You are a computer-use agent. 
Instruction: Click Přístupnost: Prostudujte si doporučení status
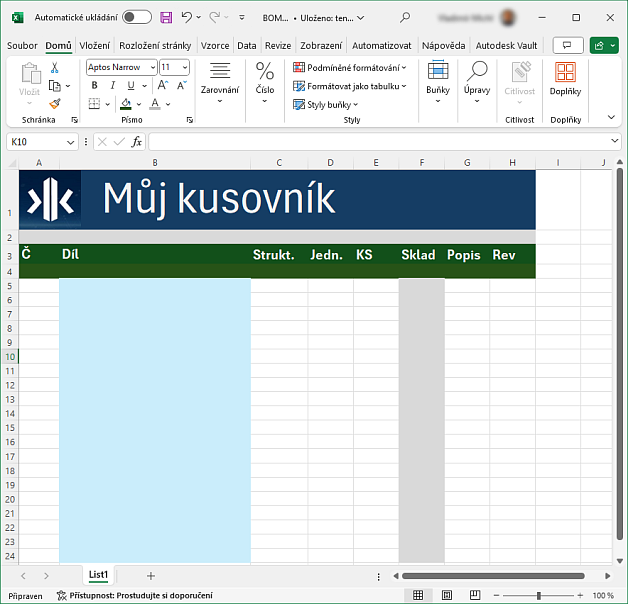[135, 595]
